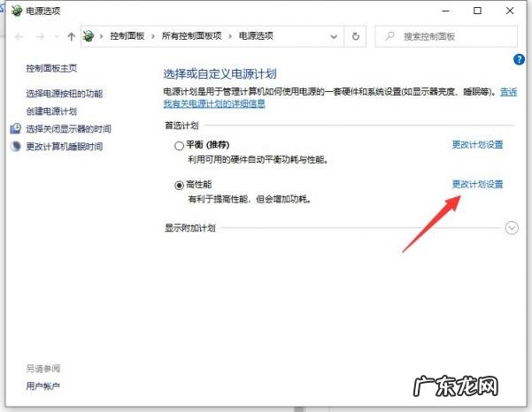Open 更改计算机睡眠时间 link

(x=65, y=147)
